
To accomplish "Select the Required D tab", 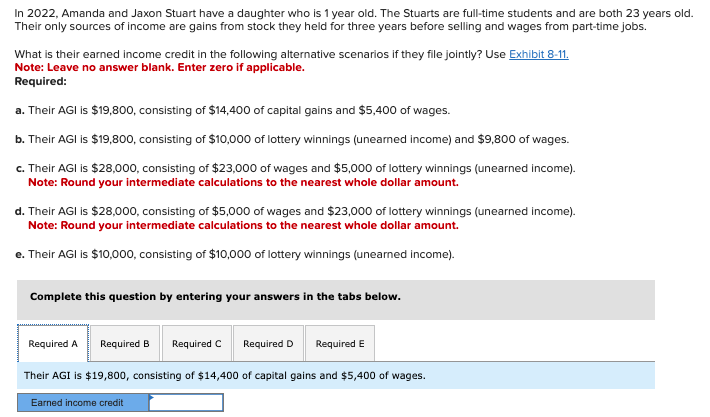I will pyautogui.click(x=268, y=344).
